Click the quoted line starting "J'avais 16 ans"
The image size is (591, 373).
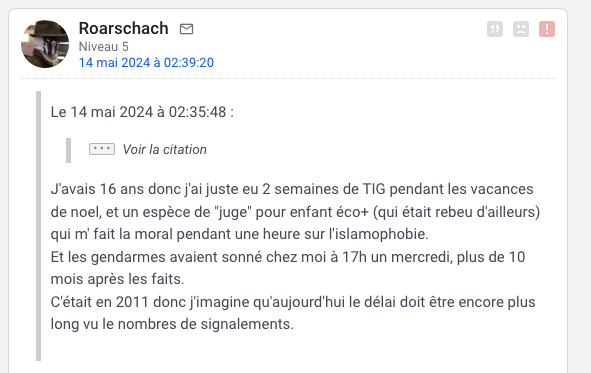coord(292,189)
